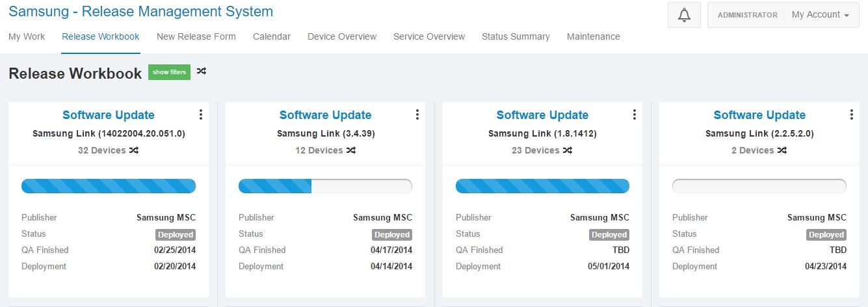This screenshot has width=868, height=307.
Task: Click Samsung - Release Management System title
Action: pos(141,11)
